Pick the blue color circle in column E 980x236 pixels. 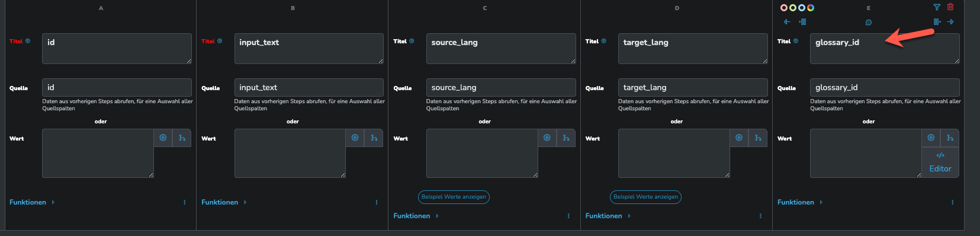[x=802, y=8]
